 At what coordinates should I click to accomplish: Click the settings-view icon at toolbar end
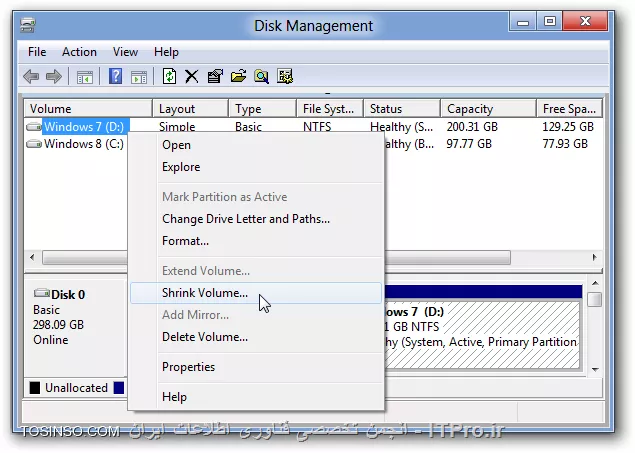(x=285, y=76)
